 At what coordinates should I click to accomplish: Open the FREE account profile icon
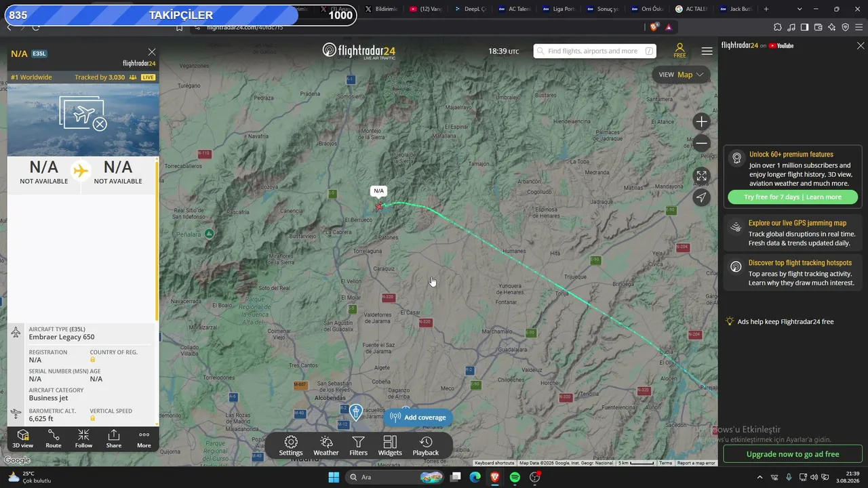click(679, 51)
